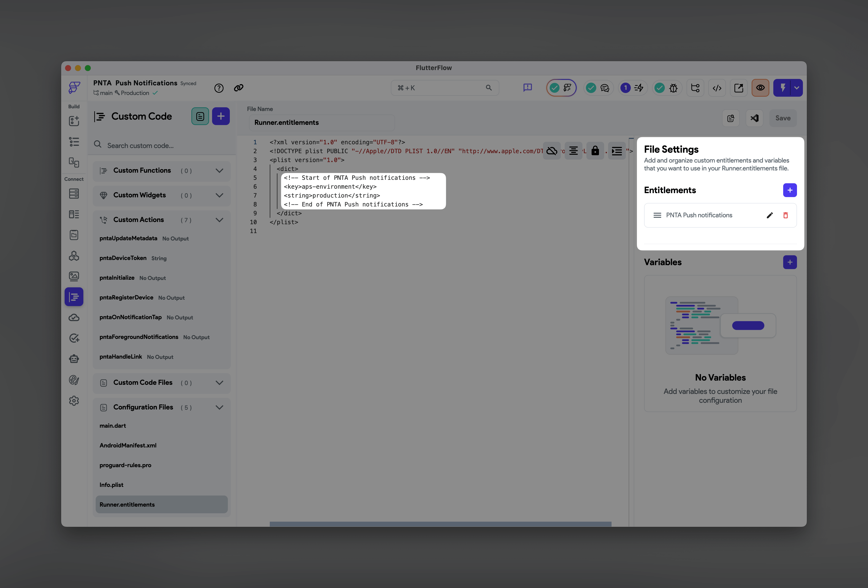The width and height of the screenshot is (868, 588).
Task: Select the Custom Code sidebar icon
Action: (x=74, y=297)
